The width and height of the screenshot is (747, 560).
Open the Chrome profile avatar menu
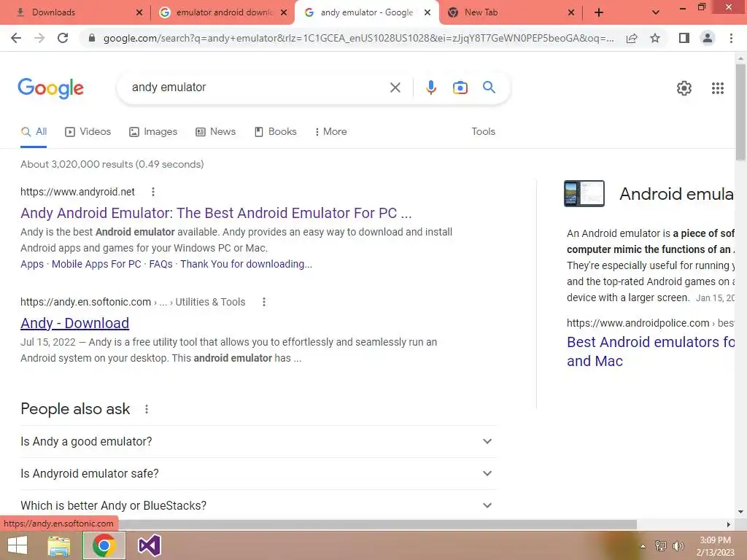708,38
